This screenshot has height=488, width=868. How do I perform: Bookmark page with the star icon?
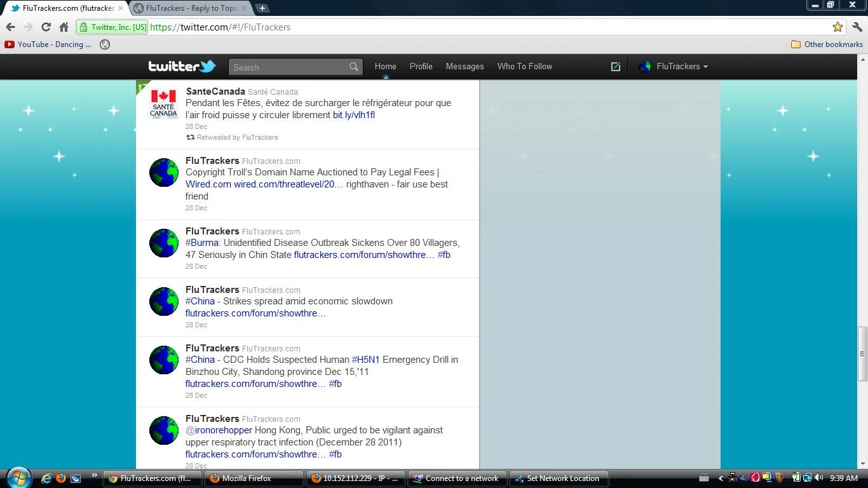(837, 27)
